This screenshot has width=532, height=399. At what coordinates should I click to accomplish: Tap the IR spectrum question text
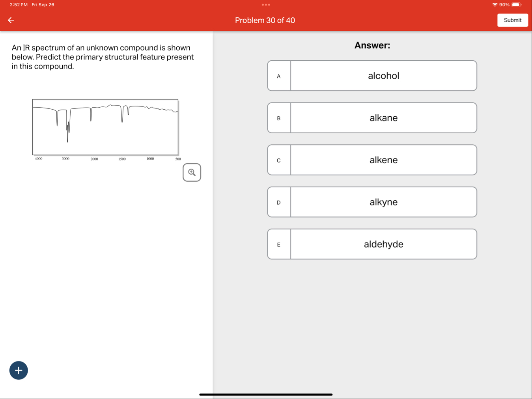click(103, 57)
